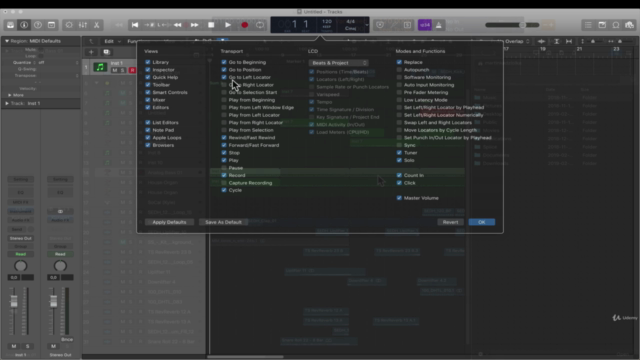Screen dimensions: 640x360
Task: Click the Fast Forward transport button
Action: [x=195, y=25]
